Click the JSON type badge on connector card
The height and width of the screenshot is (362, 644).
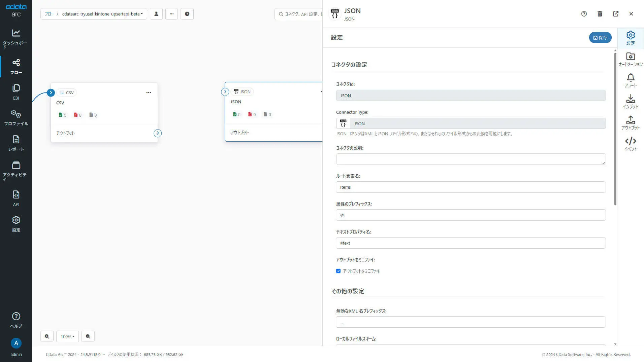click(242, 92)
